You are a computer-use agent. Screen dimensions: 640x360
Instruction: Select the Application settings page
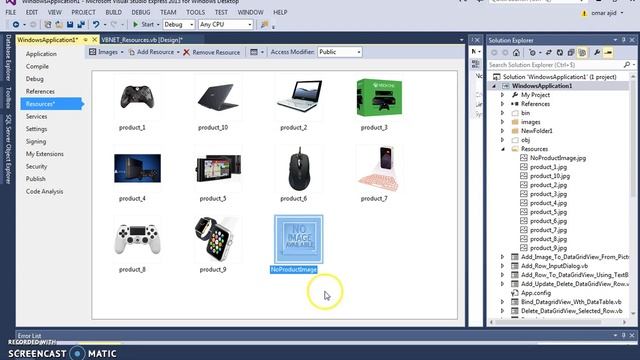tap(41, 54)
